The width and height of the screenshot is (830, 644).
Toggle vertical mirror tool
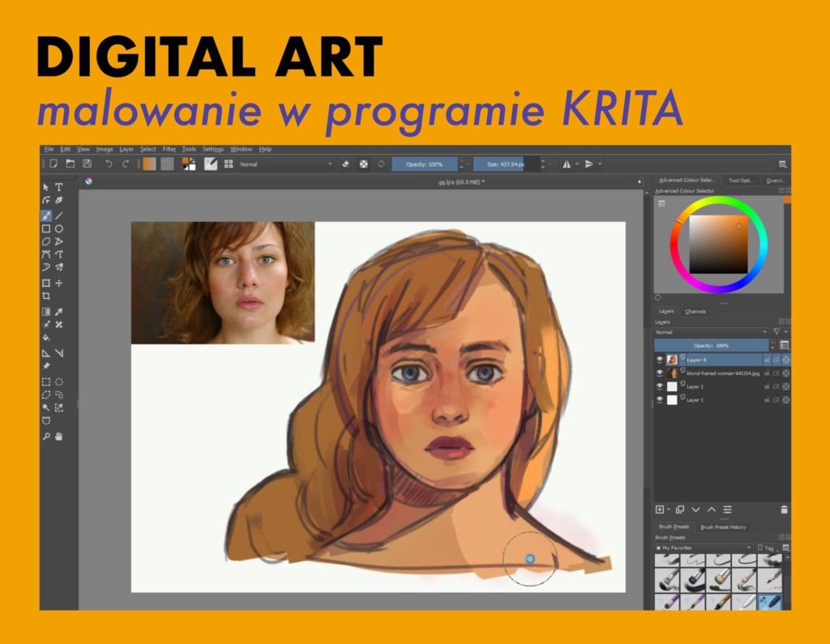click(588, 164)
